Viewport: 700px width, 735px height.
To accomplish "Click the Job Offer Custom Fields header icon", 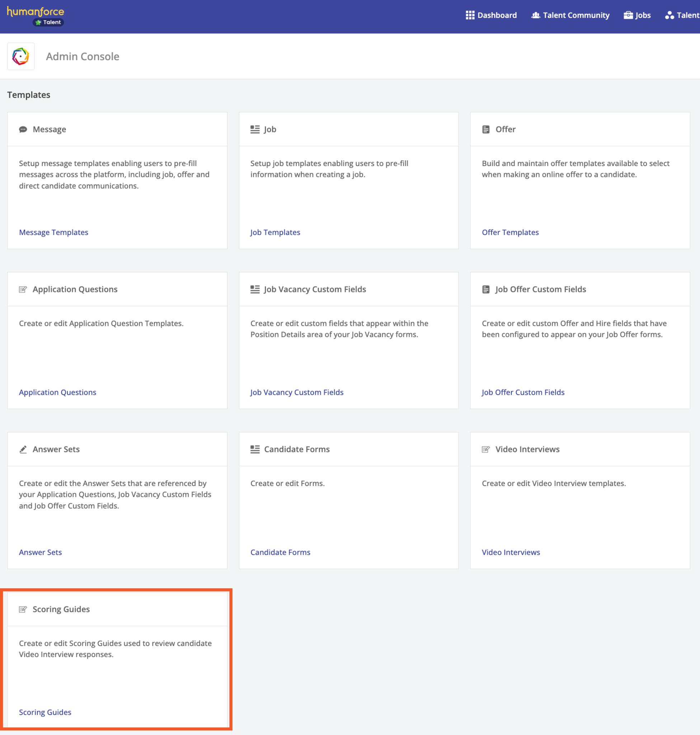I will [486, 289].
